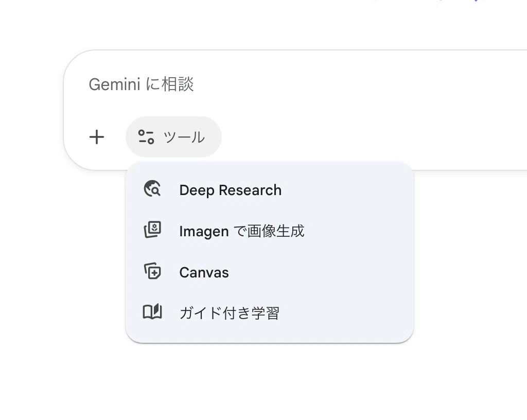The image size is (527, 420).
Task: Choose Imagen で画像生成 menu entry
Action: pyautogui.click(x=270, y=231)
